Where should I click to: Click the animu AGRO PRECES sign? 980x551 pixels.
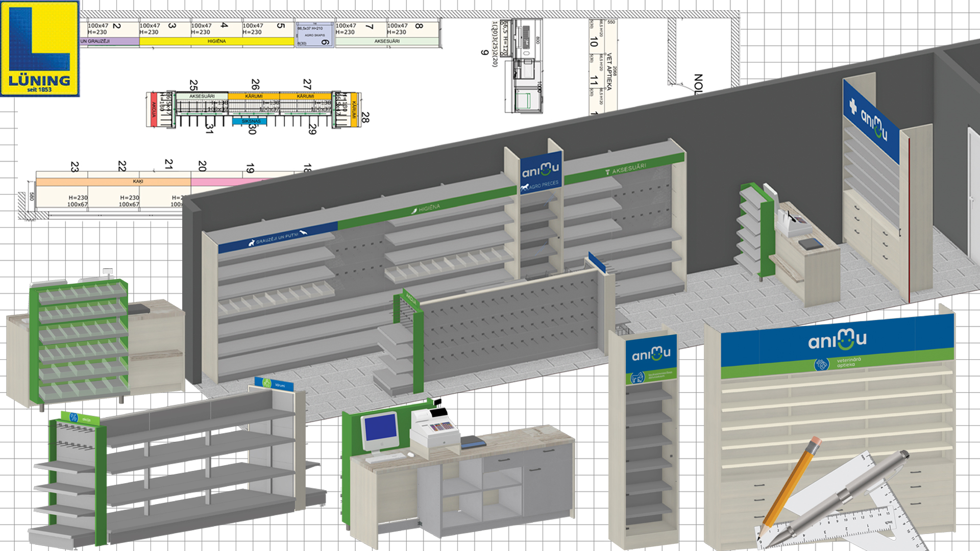541,172
